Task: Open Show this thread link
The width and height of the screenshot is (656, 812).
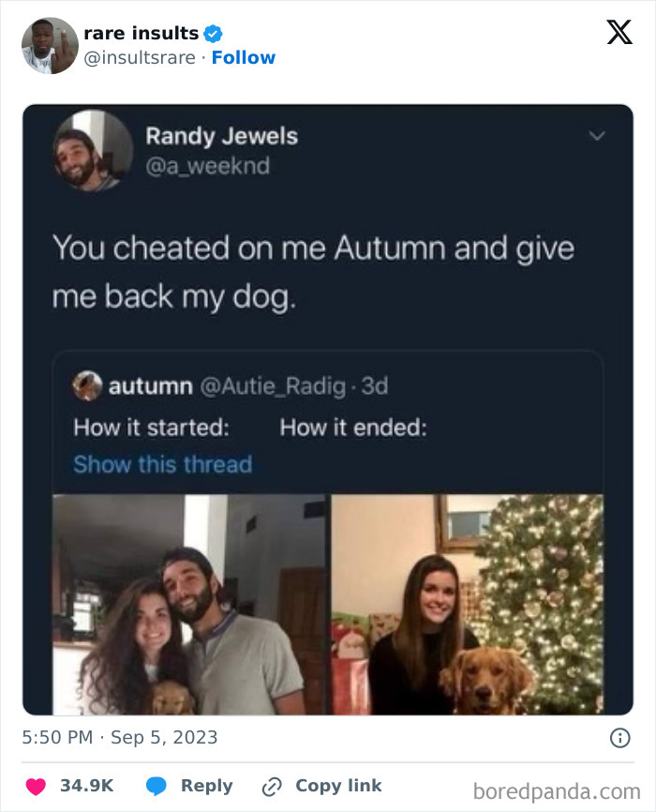Action: point(162,464)
